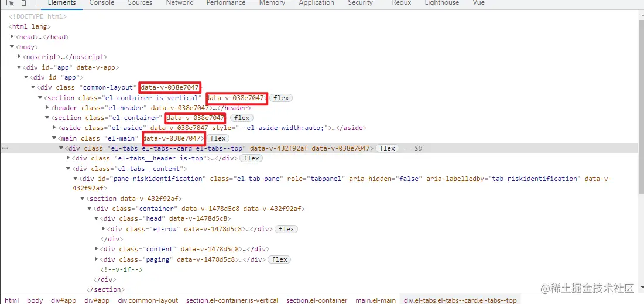Select the <!--v-if--> comment node
This screenshot has width=644, height=304.
121,269
